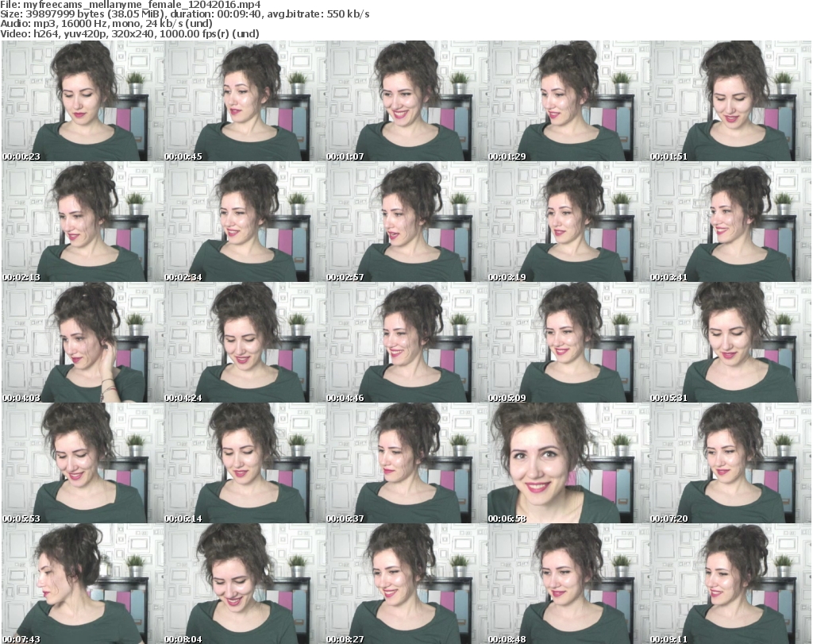Select the thumbnail at 00:02:13
This screenshot has height=644, width=813.
coord(82,222)
